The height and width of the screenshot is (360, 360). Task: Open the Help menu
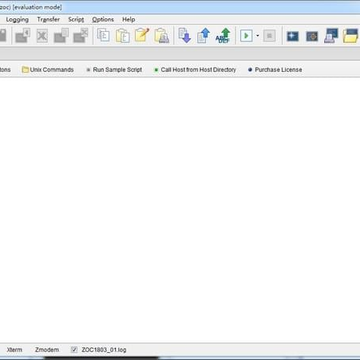tap(128, 19)
